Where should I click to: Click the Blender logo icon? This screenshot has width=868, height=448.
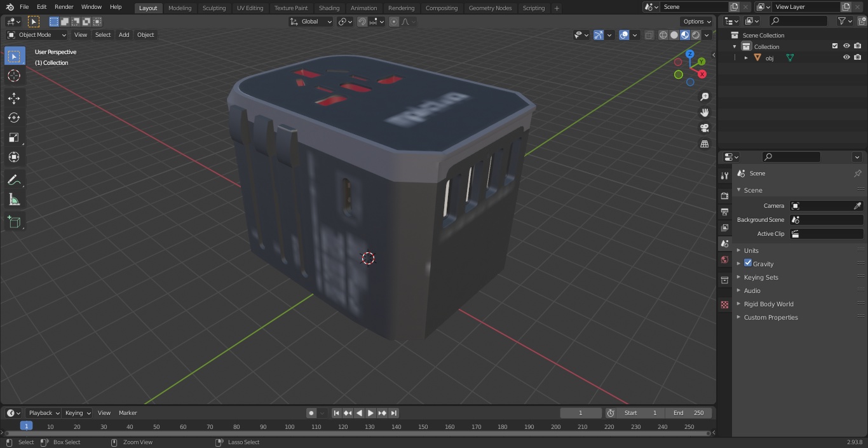point(10,7)
